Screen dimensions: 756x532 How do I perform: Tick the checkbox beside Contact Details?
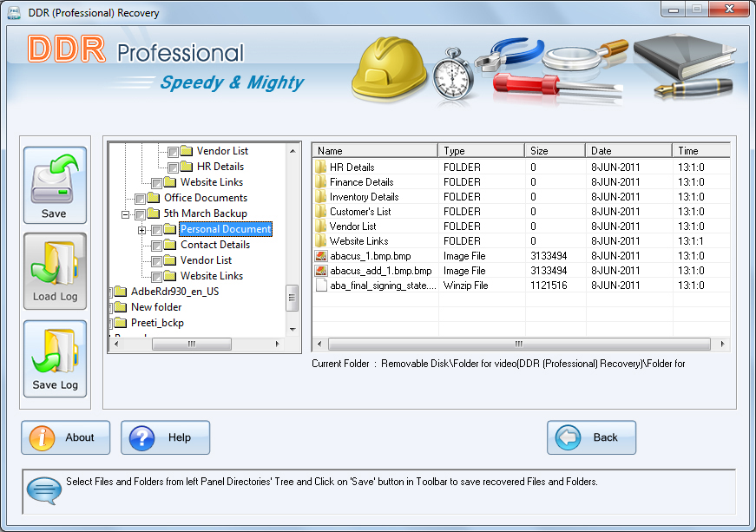(x=156, y=246)
